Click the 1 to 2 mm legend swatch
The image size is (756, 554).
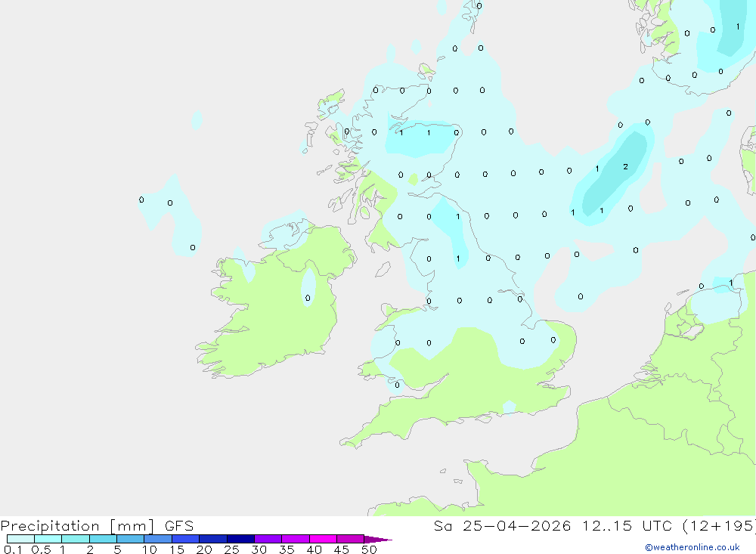[76, 539]
